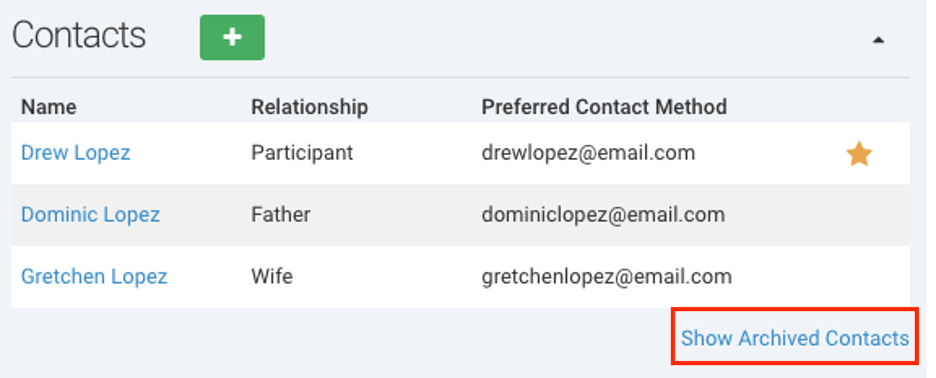Show Archived Contacts
The height and width of the screenshot is (378, 936).
tap(795, 338)
